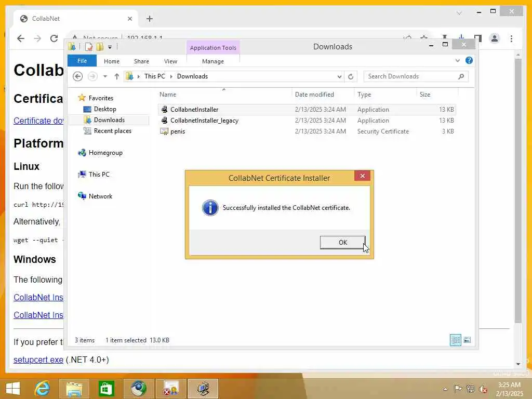Launch Internet Explorer from the taskbar

(42, 389)
